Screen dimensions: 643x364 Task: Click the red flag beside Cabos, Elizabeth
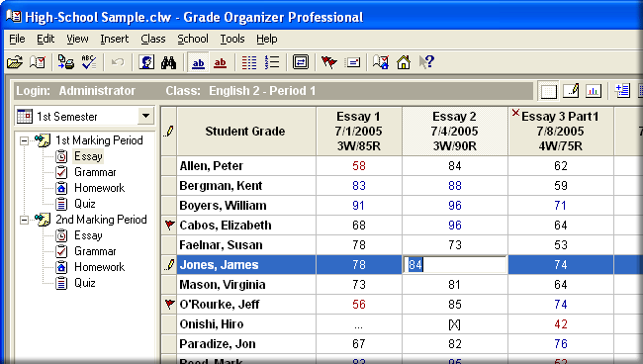[x=169, y=226]
